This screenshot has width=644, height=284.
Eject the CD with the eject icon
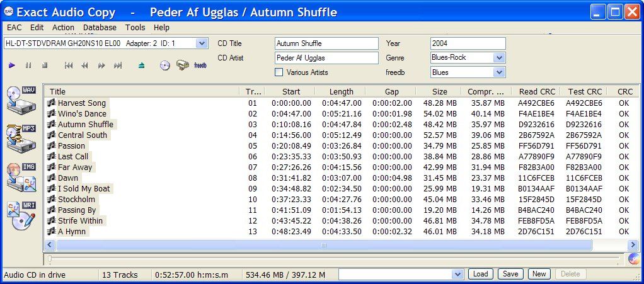142,65
